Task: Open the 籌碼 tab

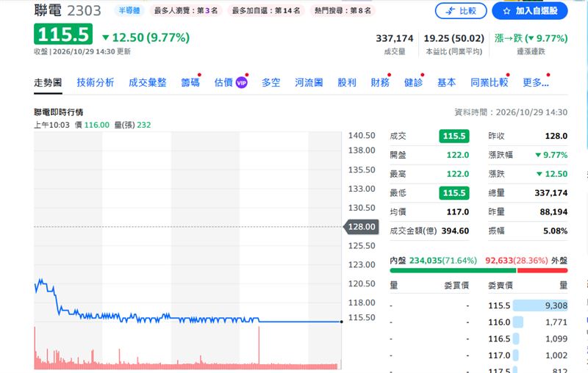Action: pos(190,82)
